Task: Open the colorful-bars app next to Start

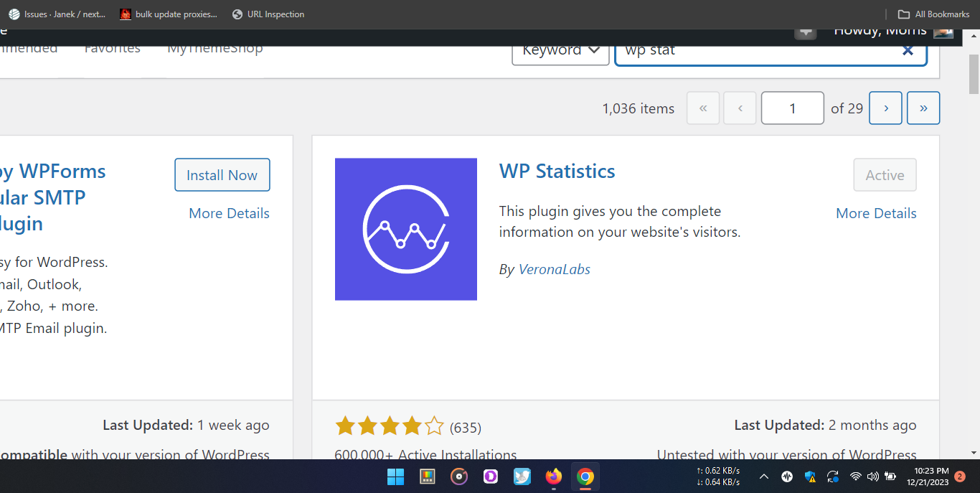Action: click(428, 476)
